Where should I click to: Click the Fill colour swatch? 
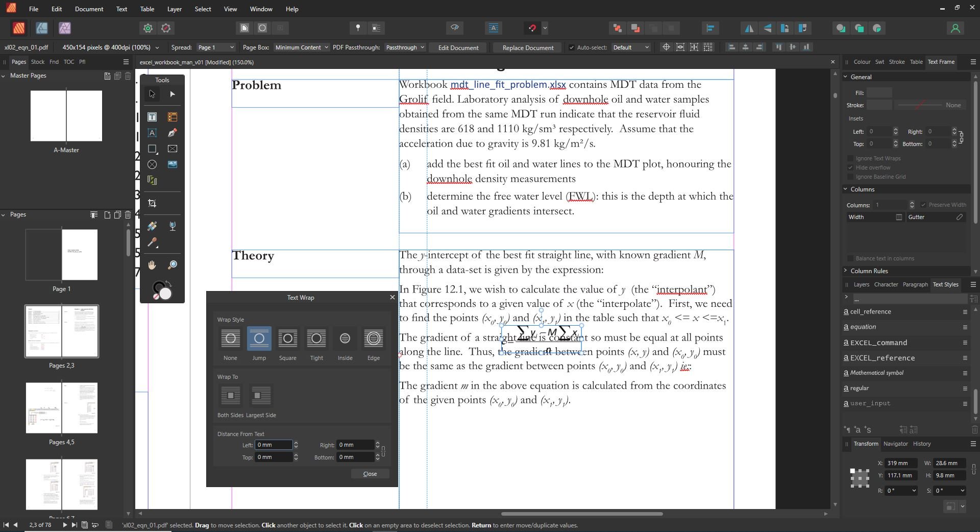tap(879, 92)
